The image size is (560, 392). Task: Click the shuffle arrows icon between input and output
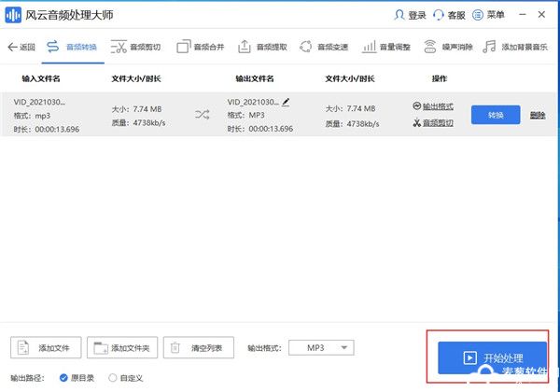(x=203, y=115)
